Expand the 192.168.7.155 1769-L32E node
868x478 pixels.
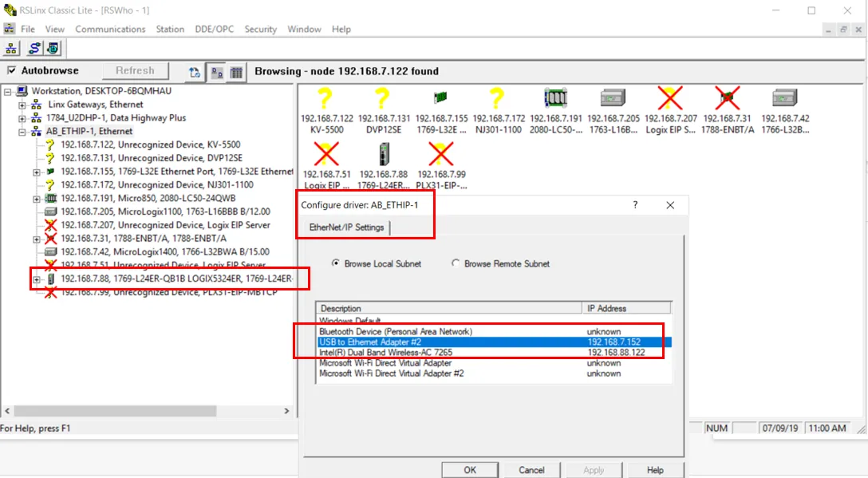37,172
